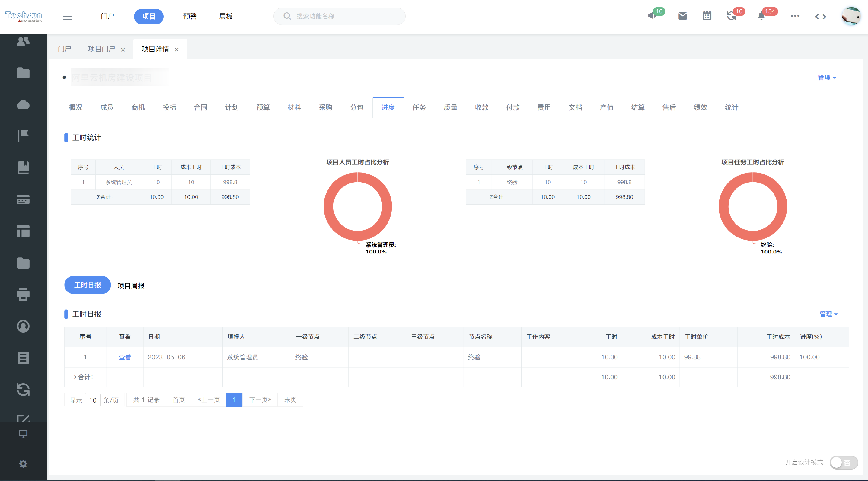Open the three-dots more menu

click(x=795, y=16)
